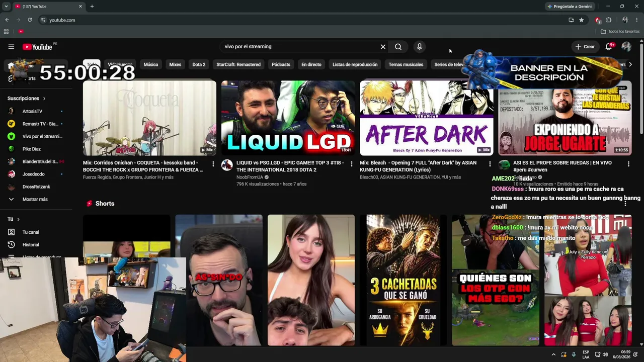644x362 pixels.
Task: Open YouTube notifications bell
Action: coord(609,47)
